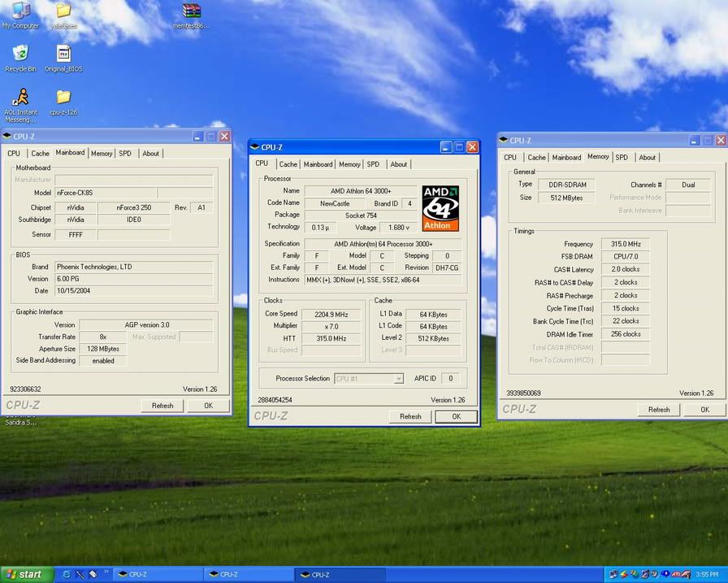Click the title bar icon of the Memory CPU-Z window
Viewport: 728px width, 583px height.
[503, 141]
